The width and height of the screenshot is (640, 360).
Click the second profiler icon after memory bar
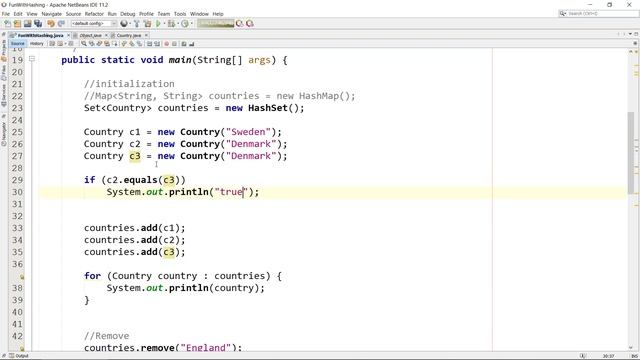coord(250,24)
